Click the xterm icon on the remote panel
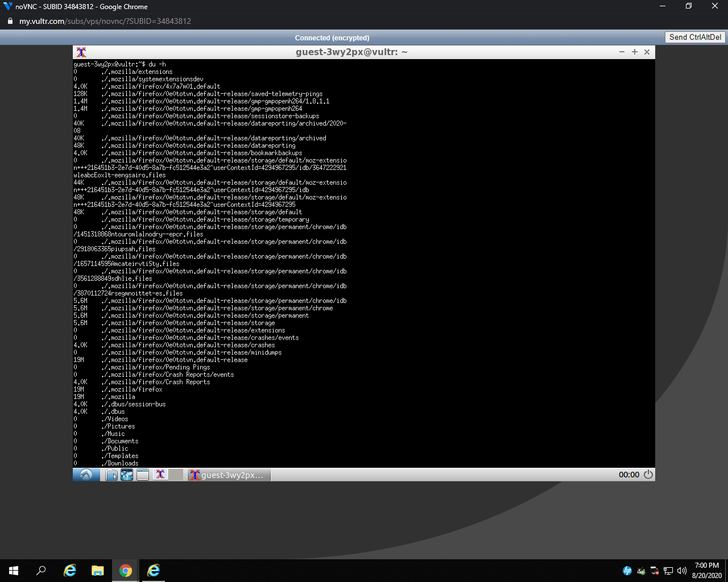728x582 pixels. [x=160, y=475]
